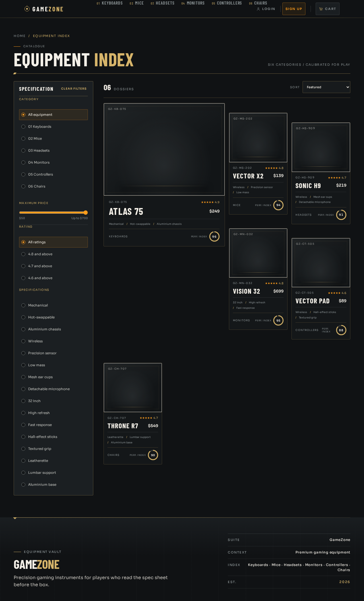The image size is (364, 601).
Task: Open the Vision 32 product title
Action: coord(247,291)
